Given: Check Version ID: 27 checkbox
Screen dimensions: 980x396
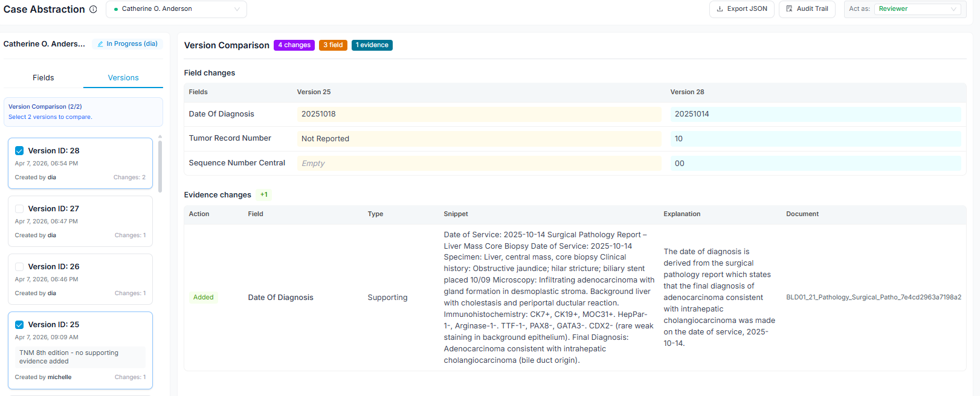Looking at the screenshot, I should click(x=19, y=209).
